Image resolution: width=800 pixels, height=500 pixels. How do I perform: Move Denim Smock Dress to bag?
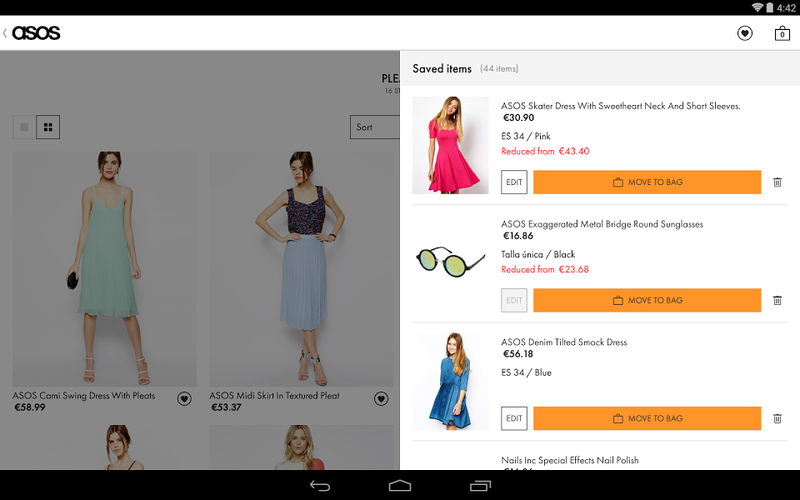point(647,418)
